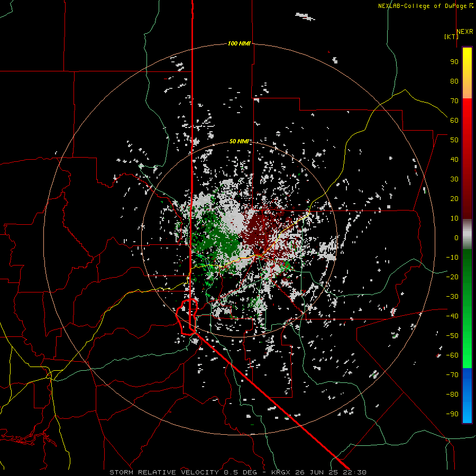Click the -10 value on the velocity scale

point(452,258)
